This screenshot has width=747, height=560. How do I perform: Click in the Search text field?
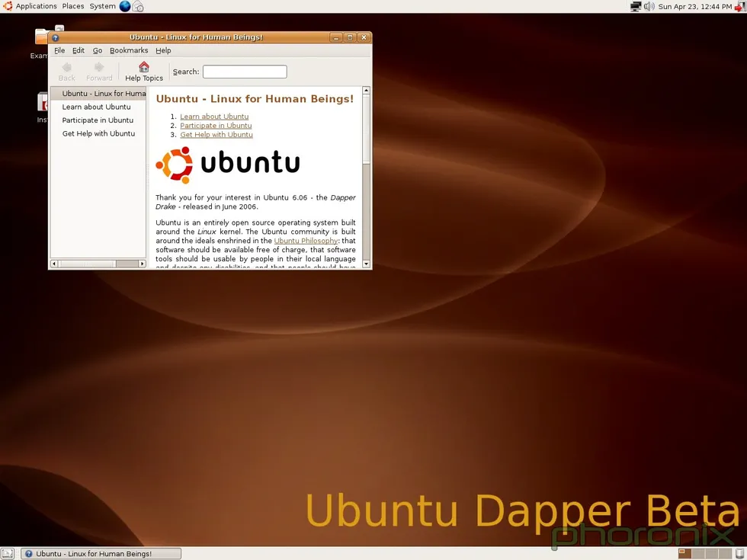tap(245, 72)
